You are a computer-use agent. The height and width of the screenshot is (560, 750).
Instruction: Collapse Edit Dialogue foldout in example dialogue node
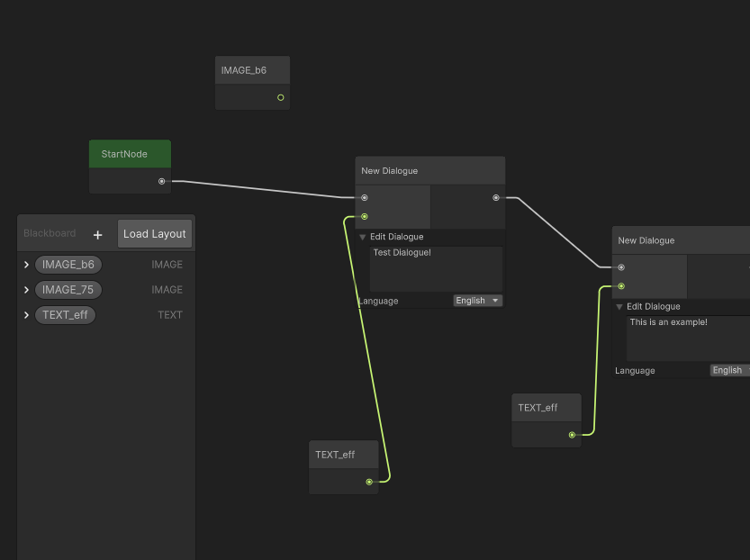click(619, 307)
